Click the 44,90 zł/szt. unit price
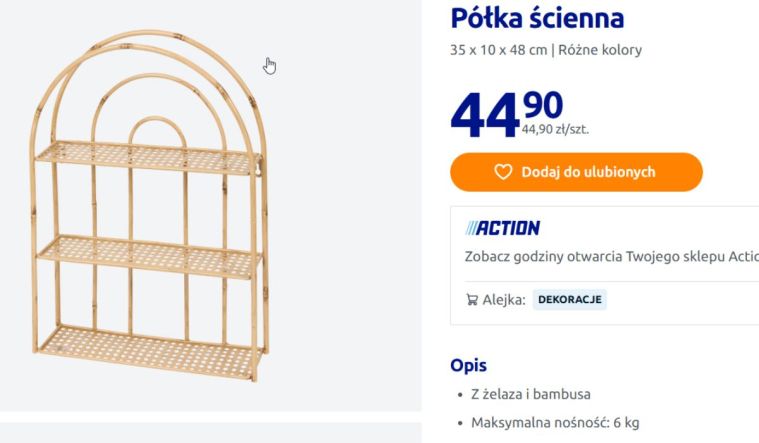This screenshot has width=759, height=443. coord(555,128)
